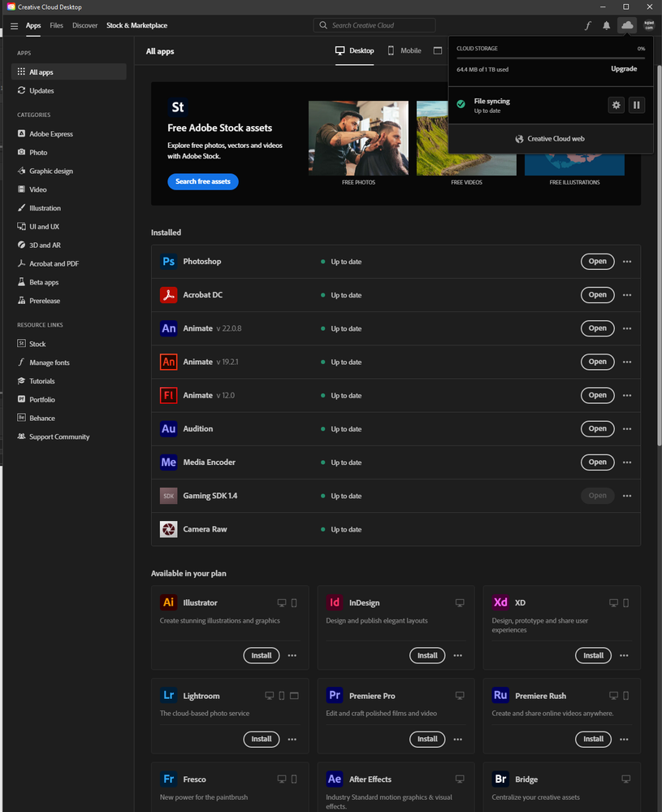662x812 pixels.
Task: Open more options for Premiere Pro
Action: coord(458,739)
